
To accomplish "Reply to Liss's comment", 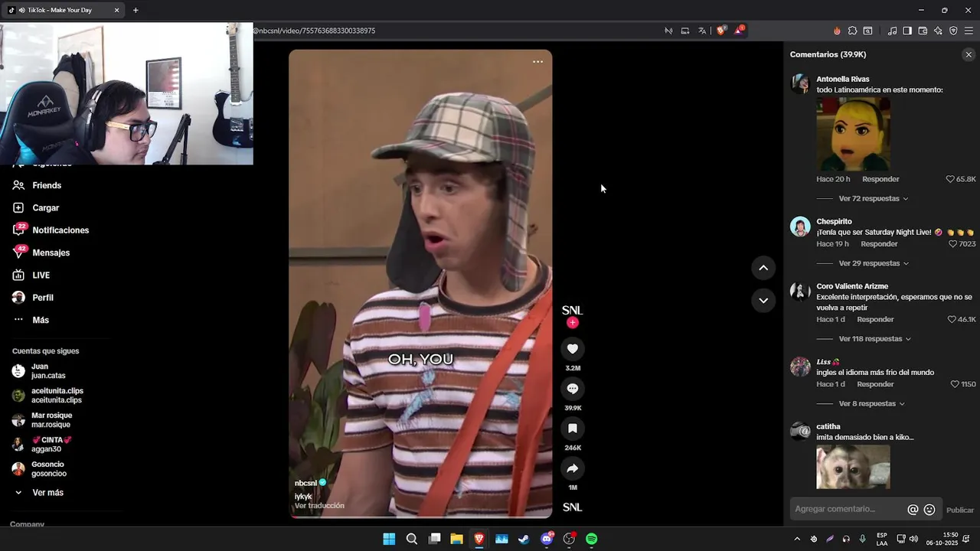I will point(875,384).
